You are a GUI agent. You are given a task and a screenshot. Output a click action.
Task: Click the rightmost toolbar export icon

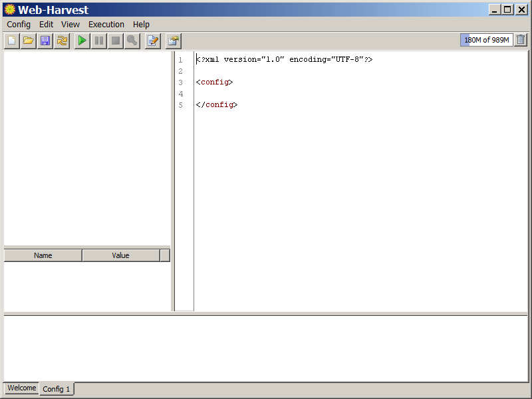pyautogui.click(x=173, y=41)
